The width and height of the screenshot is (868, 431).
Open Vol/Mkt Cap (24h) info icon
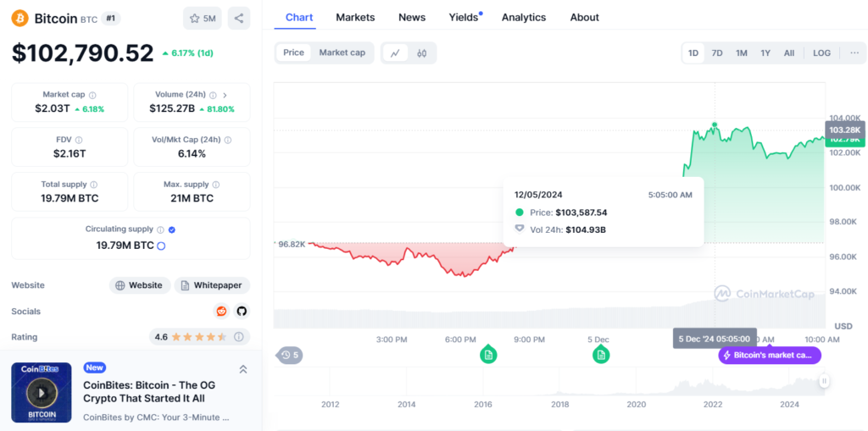227,140
